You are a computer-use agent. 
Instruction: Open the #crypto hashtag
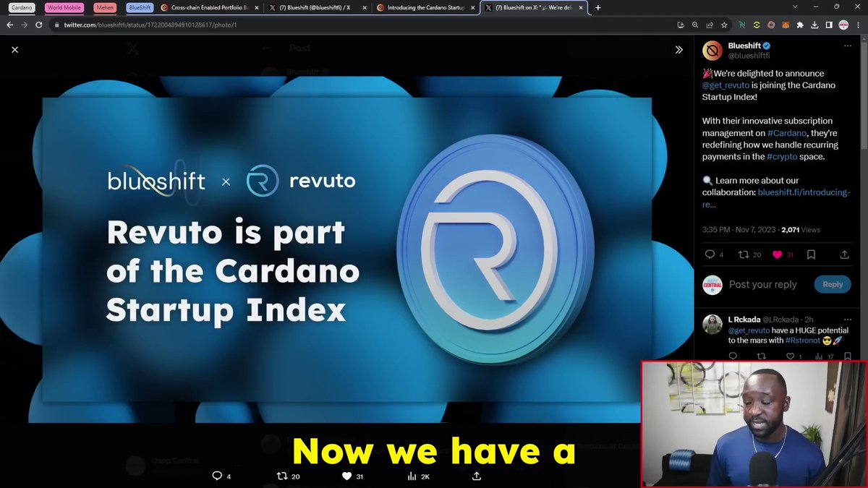pyautogui.click(x=782, y=156)
